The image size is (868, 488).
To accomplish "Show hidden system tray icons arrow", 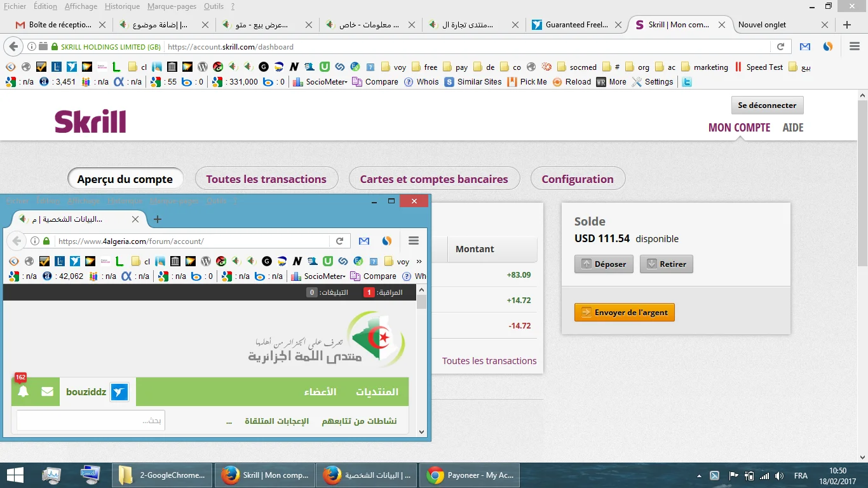I will 700,475.
